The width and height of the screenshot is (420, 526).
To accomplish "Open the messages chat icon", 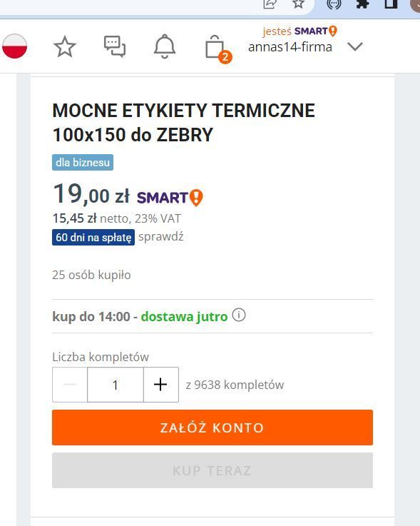I will [x=115, y=46].
